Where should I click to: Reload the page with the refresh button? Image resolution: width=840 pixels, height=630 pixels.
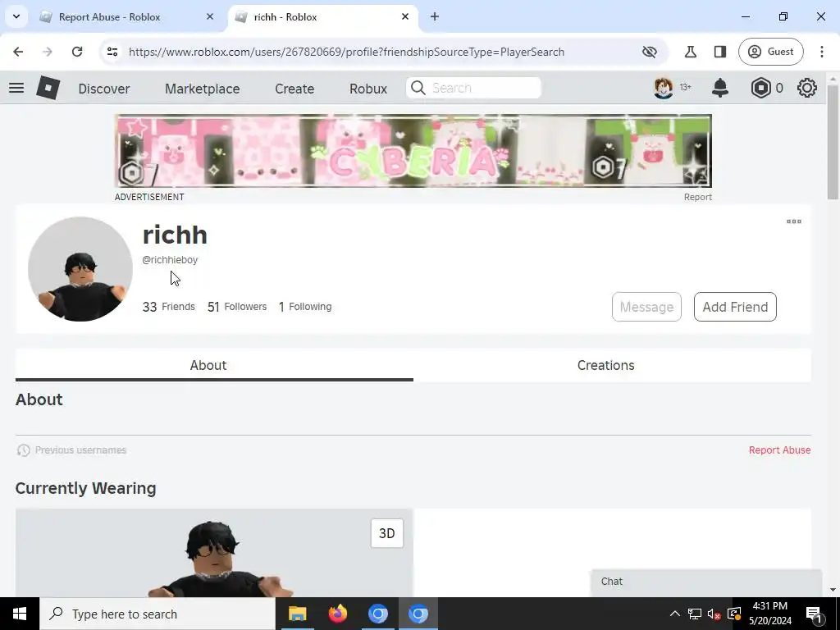pos(77,52)
